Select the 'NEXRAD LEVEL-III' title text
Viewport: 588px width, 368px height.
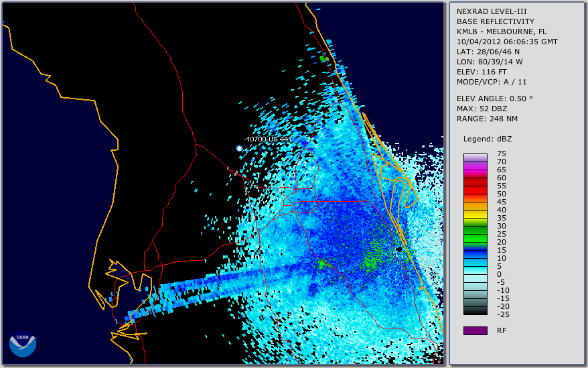(x=492, y=11)
